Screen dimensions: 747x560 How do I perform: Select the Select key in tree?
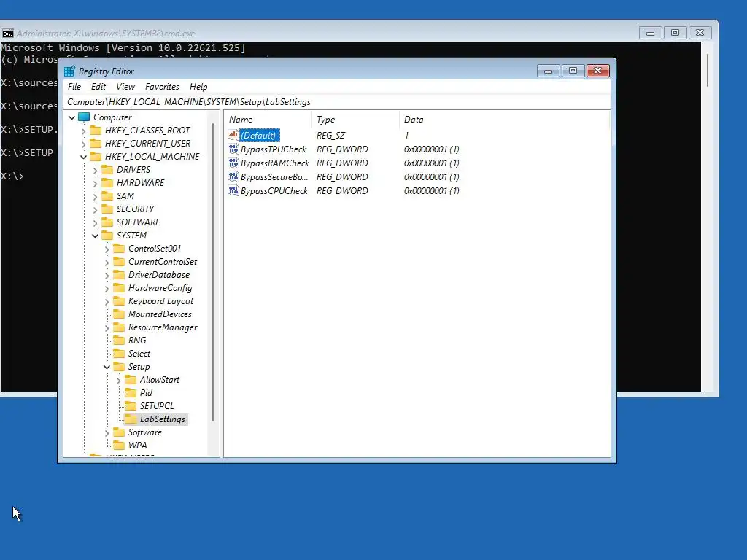pos(139,354)
